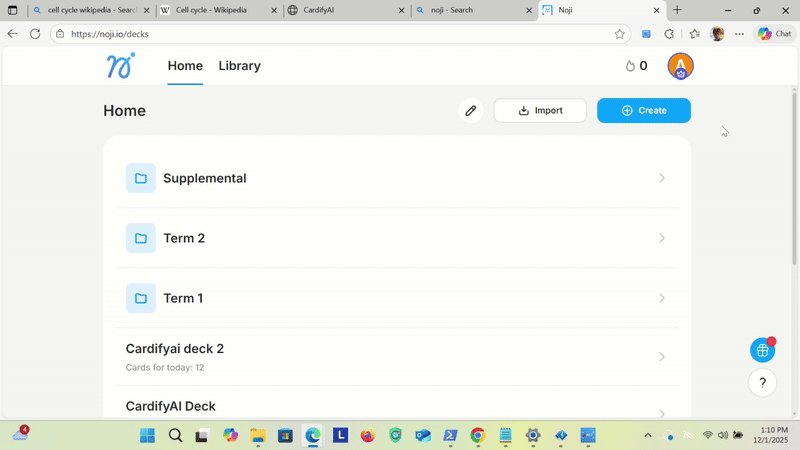Viewport: 800px width, 450px height.
Task: Switch to the Library tab
Action: click(239, 66)
